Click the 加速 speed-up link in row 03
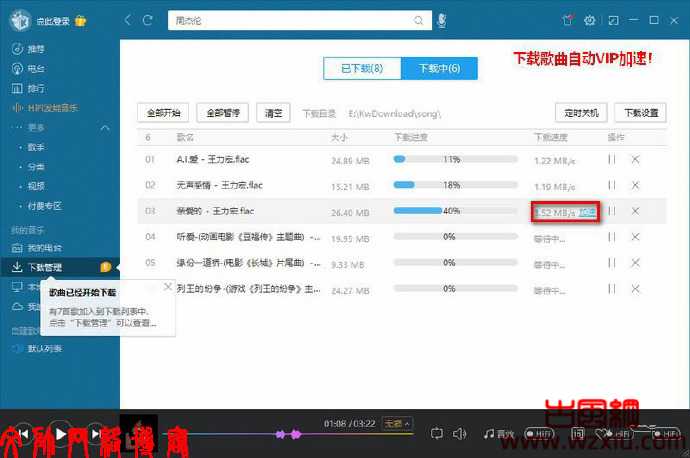The width and height of the screenshot is (690, 458). click(587, 213)
